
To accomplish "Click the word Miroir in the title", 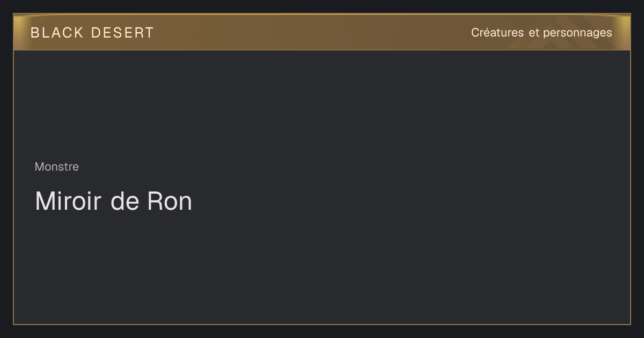I will [x=68, y=201].
